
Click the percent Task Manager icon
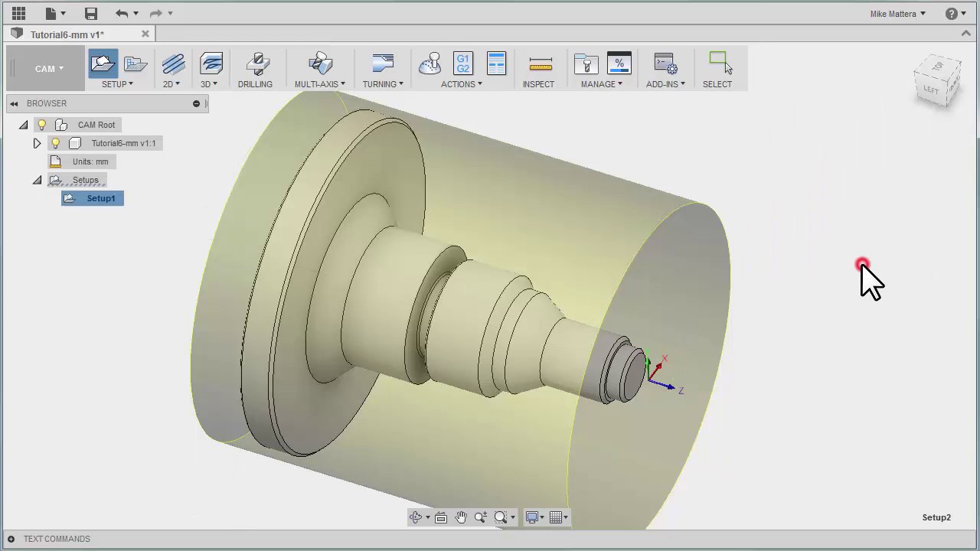pyautogui.click(x=619, y=64)
